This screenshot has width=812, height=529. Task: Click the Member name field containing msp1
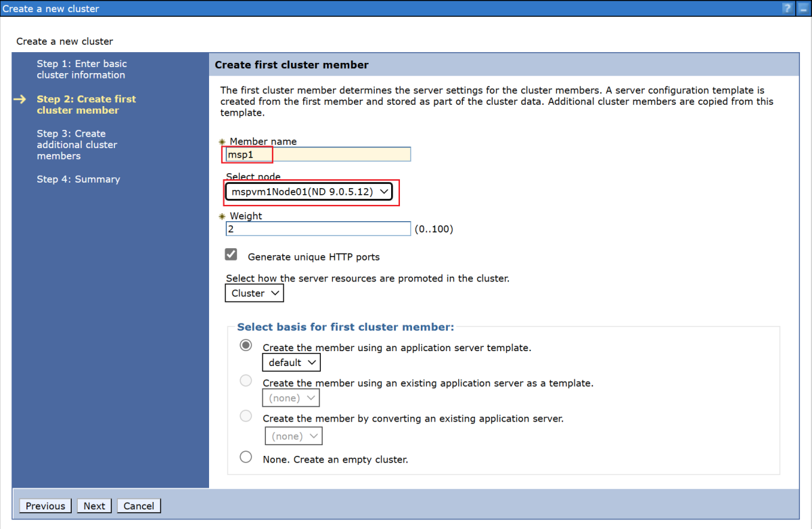click(x=316, y=154)
